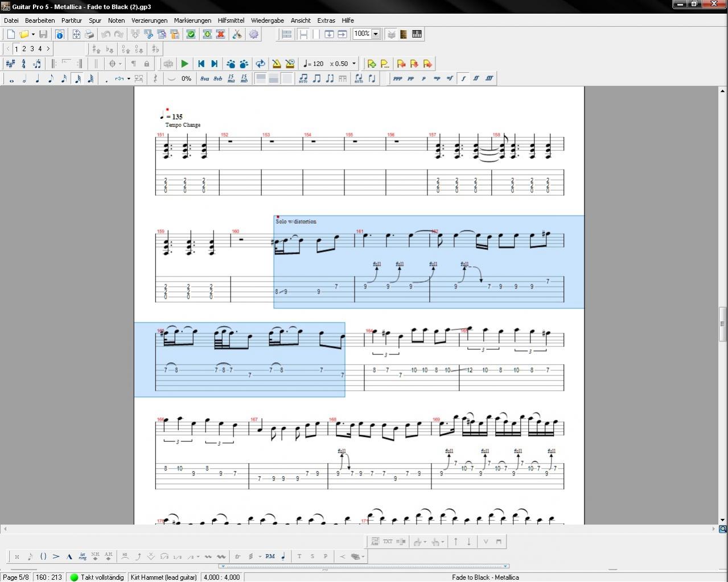728x582 pixels.
Task: Jump to last bar with skip-forward icon
Action: (x=214, y=64)
